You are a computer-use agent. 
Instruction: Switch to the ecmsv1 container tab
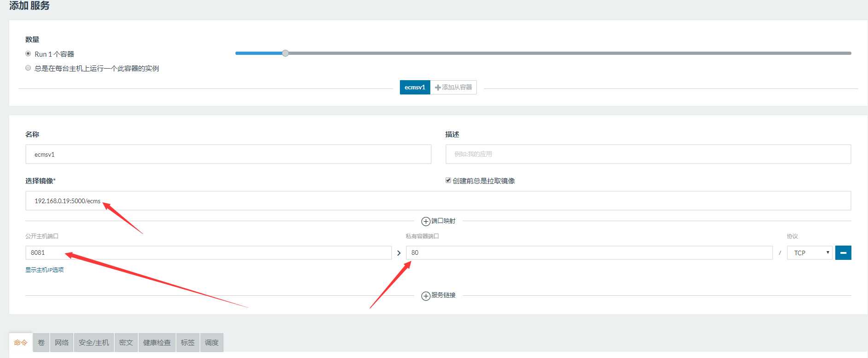coord(415,87)
